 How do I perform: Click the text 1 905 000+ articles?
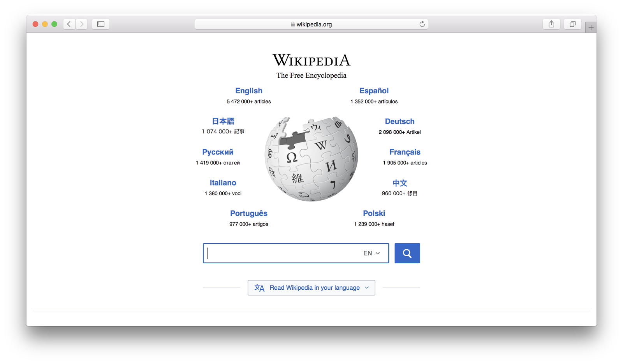(x=405, y=163)
